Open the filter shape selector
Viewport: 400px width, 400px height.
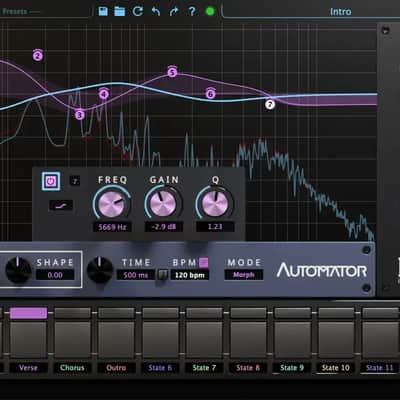61,206
